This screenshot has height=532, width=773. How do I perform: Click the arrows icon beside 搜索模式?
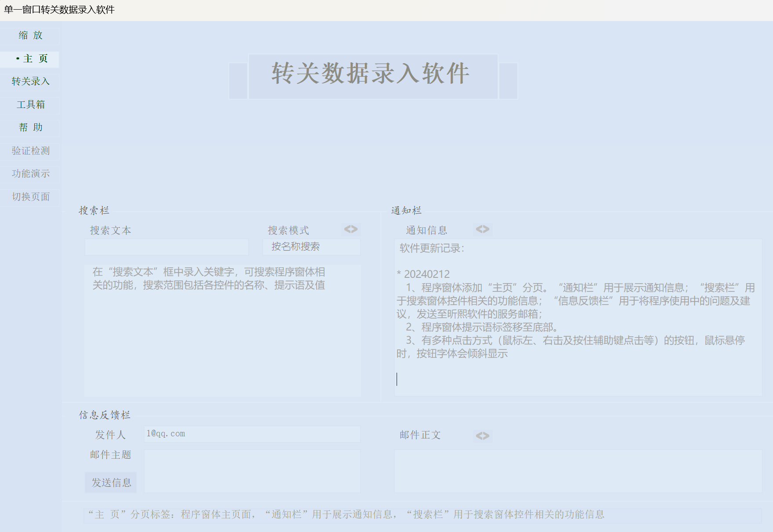click(350, 229)
